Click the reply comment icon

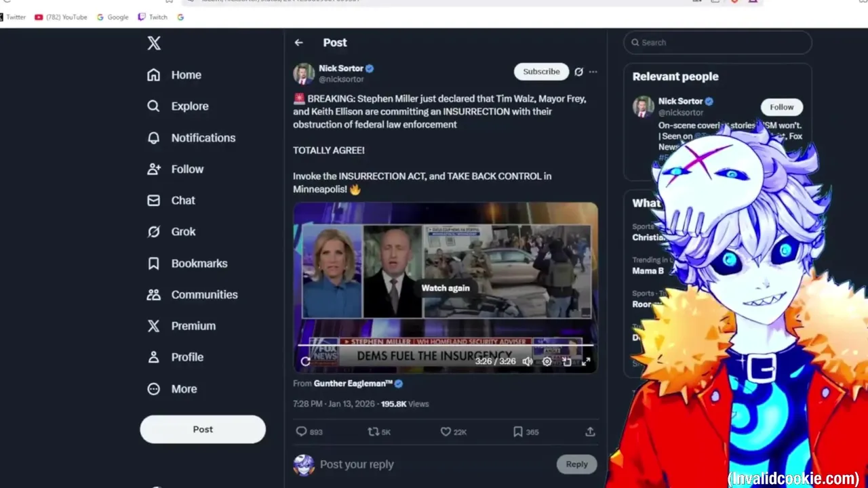tap(302, 432)
